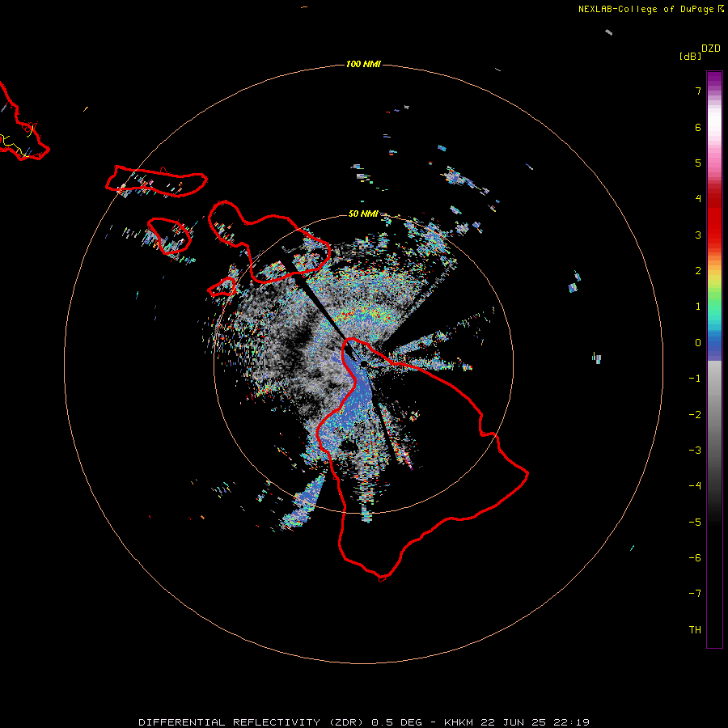Click the DZD legend title
Screen dimensions: 728x728
pyautogui.click(x=711, y=49)
